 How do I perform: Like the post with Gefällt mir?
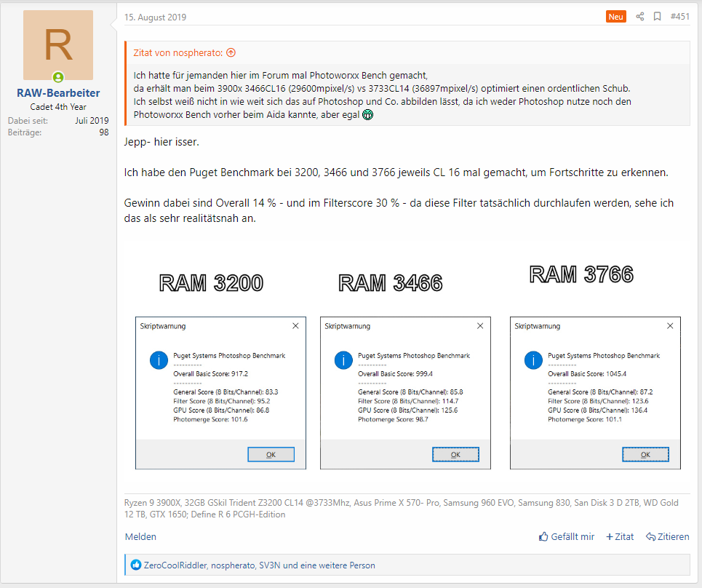[567, 536]
